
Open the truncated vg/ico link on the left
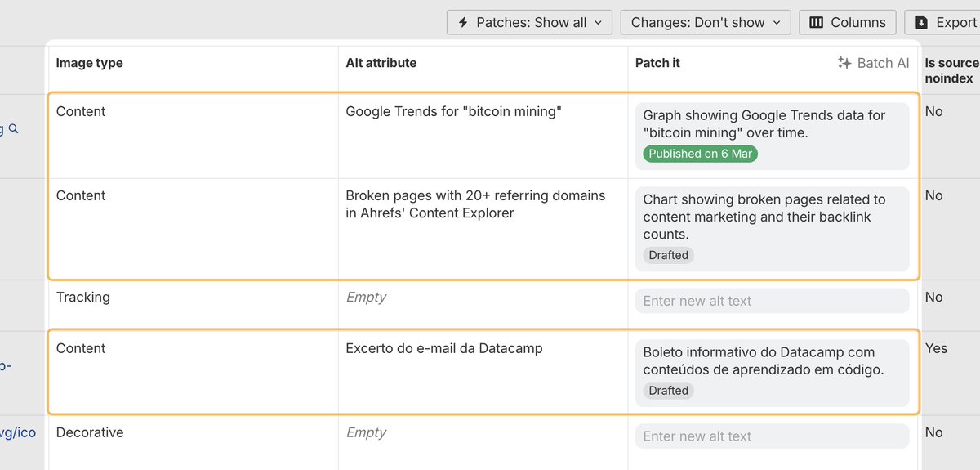tap(18, 432)
